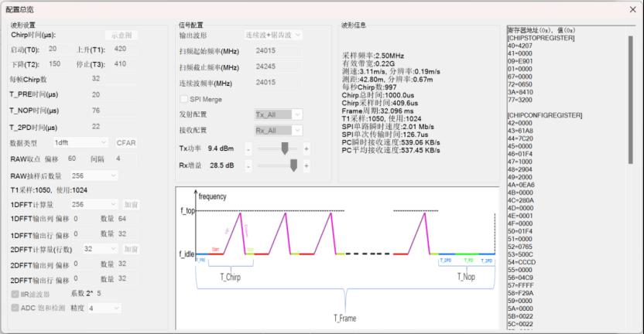Viewport: 644px width, 334px height.
Task: Open the RAW抽样后数量 dropdown
Action: (94, 176)
